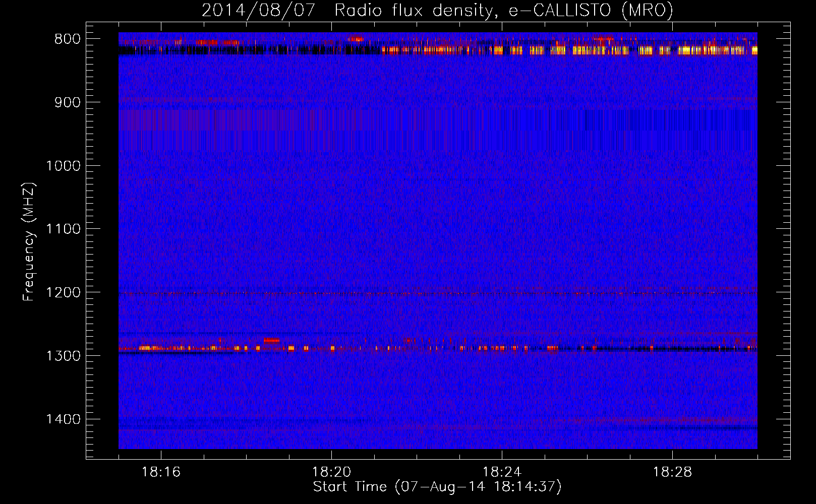Pick the 18:28 time tick label

(672, 472)
